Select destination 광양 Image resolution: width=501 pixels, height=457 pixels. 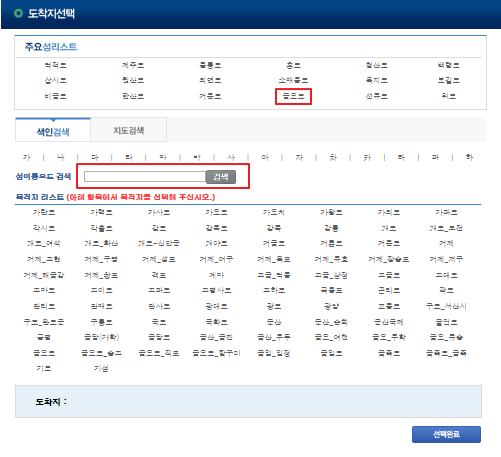[331, 306]
